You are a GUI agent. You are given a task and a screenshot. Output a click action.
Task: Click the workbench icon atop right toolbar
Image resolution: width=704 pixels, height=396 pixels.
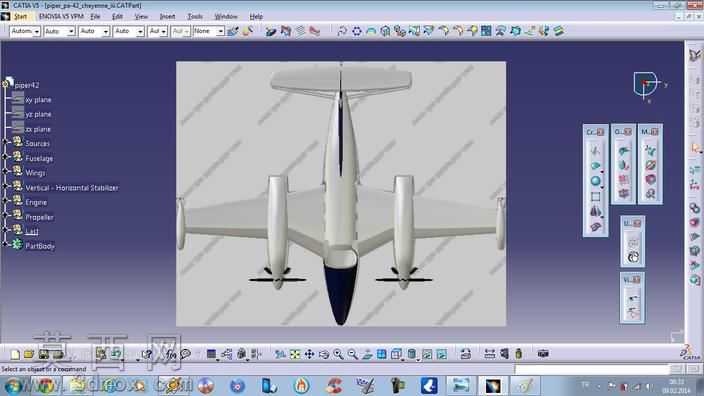[695, 55]
